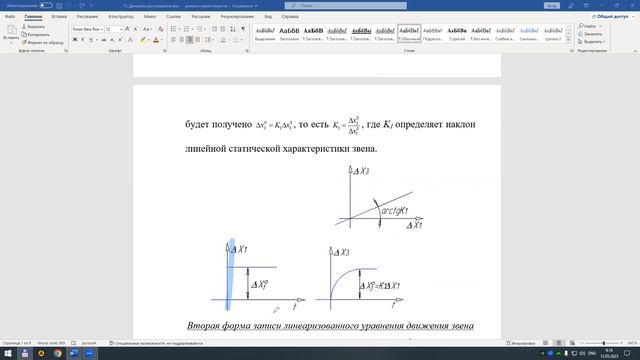The width and height of the screenshot is (640, 360).
Task: Open the Выделить select dropdown
Action: [592, 42]
